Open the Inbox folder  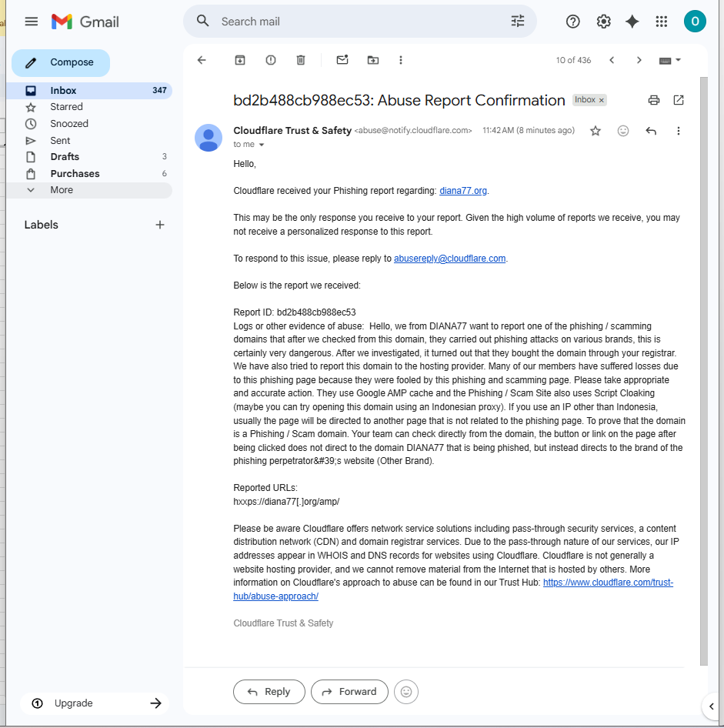tap(89, 91)
